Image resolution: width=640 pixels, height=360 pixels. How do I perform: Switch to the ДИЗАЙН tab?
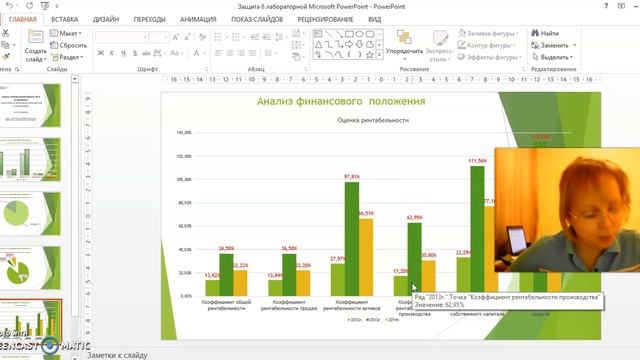106,19
